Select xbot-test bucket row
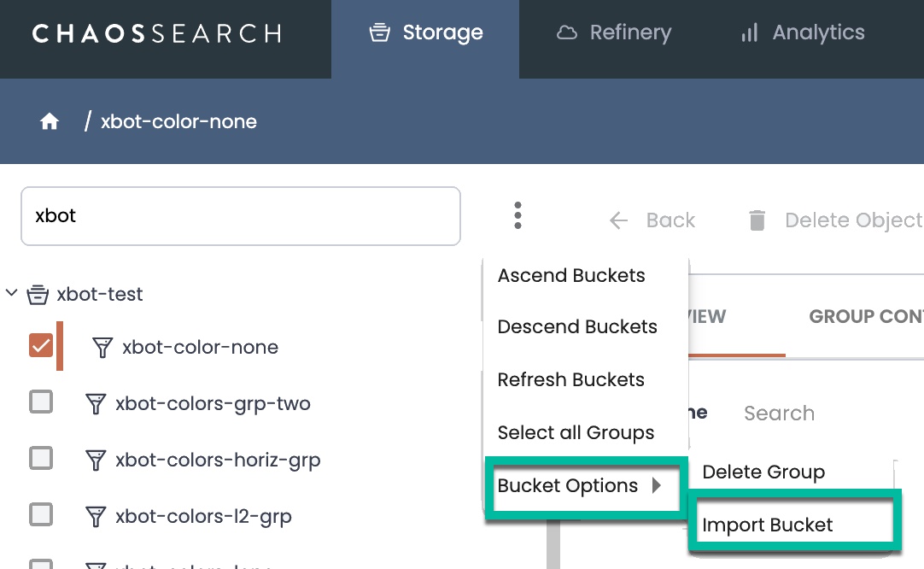 (100, 294)
